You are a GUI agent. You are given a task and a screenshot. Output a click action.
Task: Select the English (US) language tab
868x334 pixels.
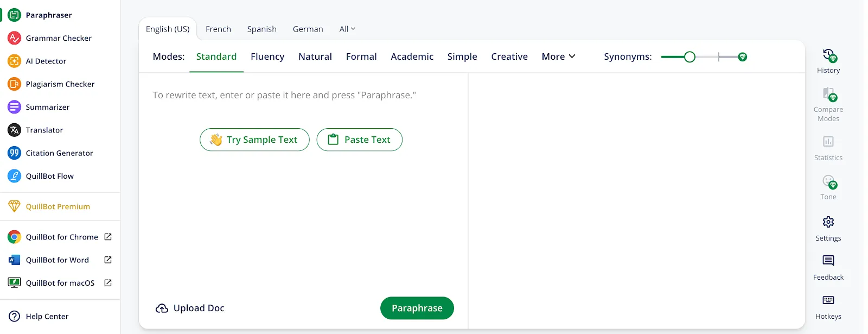click(x=168, y=29)
